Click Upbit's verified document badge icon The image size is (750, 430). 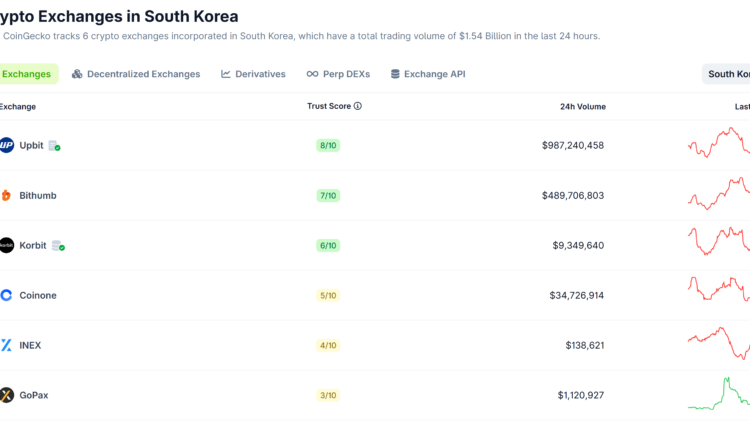(55, 146)
